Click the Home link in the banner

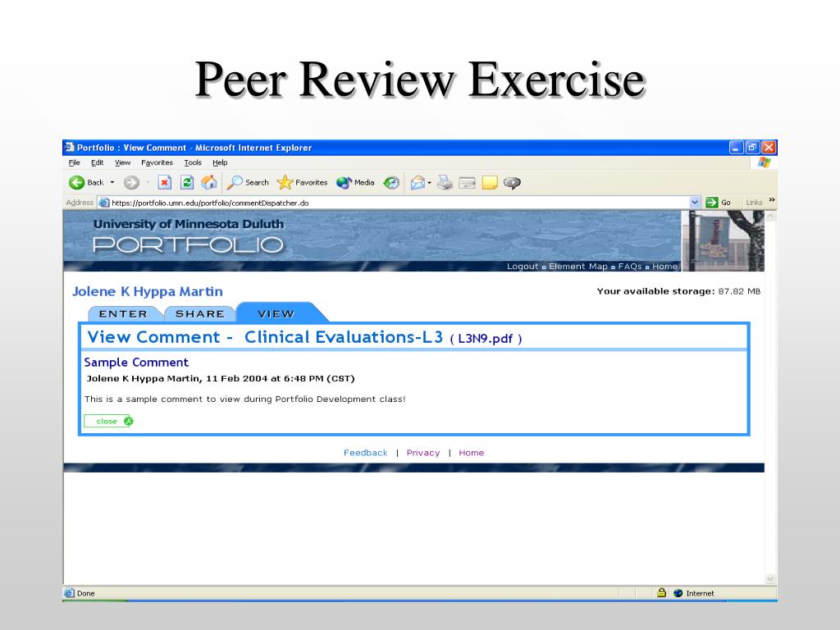click(664, 267)
